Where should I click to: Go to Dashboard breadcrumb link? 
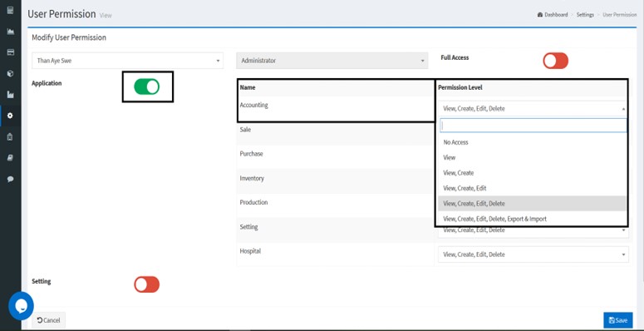(553, 15)
